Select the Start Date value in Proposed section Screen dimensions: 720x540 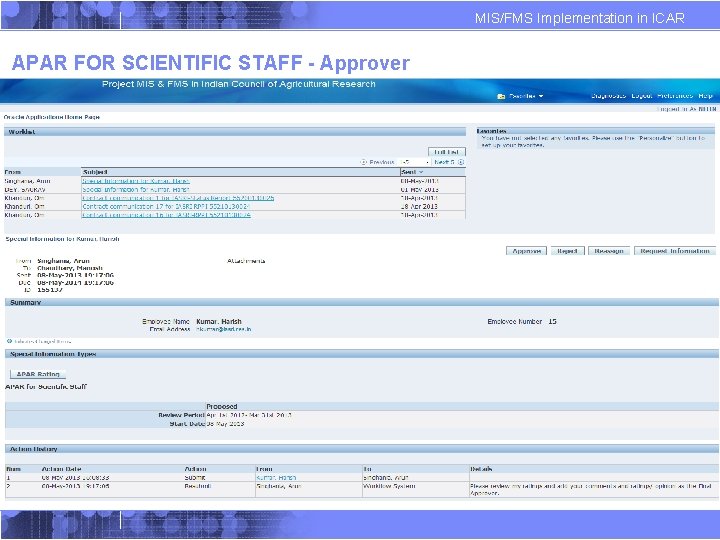click(x=225, y=423)
